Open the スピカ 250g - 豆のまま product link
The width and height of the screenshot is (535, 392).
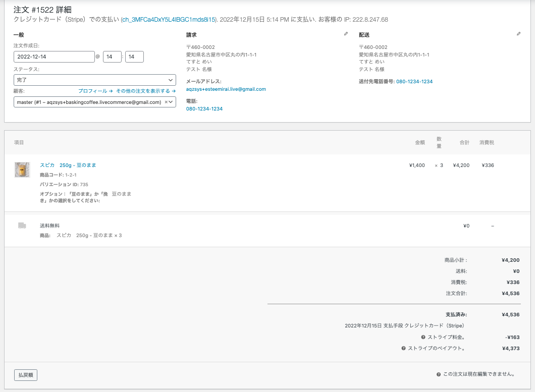pyautogui.click(x=68, y=165)
